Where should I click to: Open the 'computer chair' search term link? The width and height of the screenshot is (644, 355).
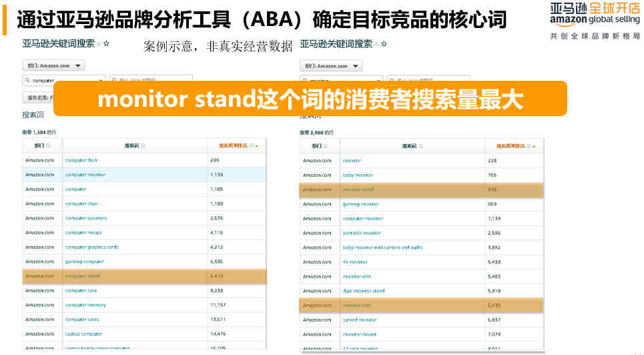coord(81,204)
